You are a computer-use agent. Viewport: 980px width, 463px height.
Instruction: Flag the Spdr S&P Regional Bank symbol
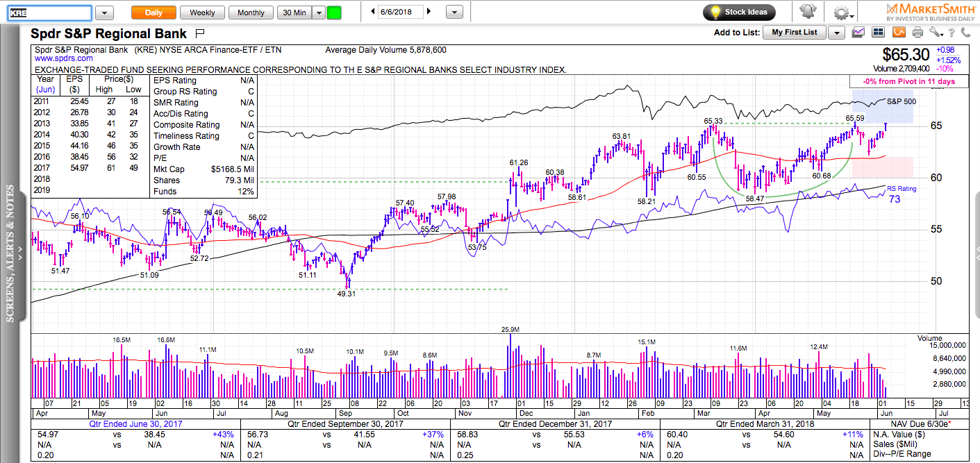(x=200, y=33)
